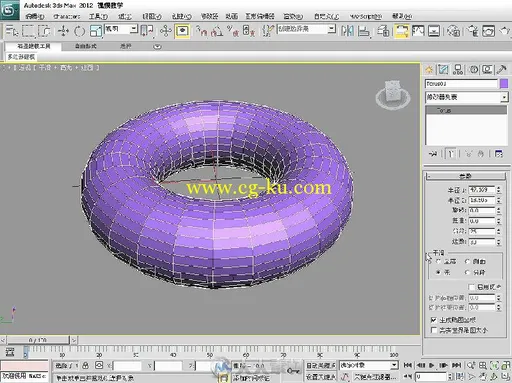
Task: Toggle the Selection Lock padlock
Action: 86,365
